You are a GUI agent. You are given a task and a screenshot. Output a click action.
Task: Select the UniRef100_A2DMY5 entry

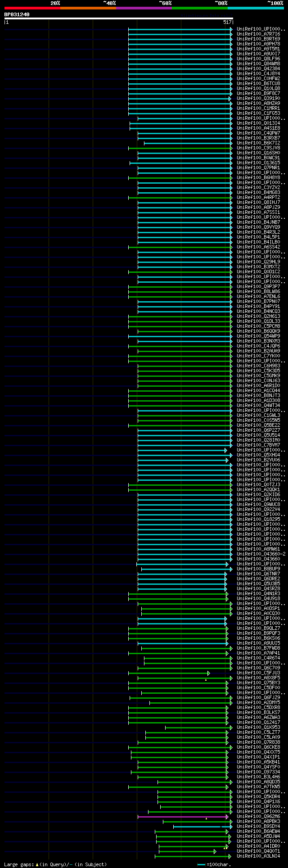(258, 703)
